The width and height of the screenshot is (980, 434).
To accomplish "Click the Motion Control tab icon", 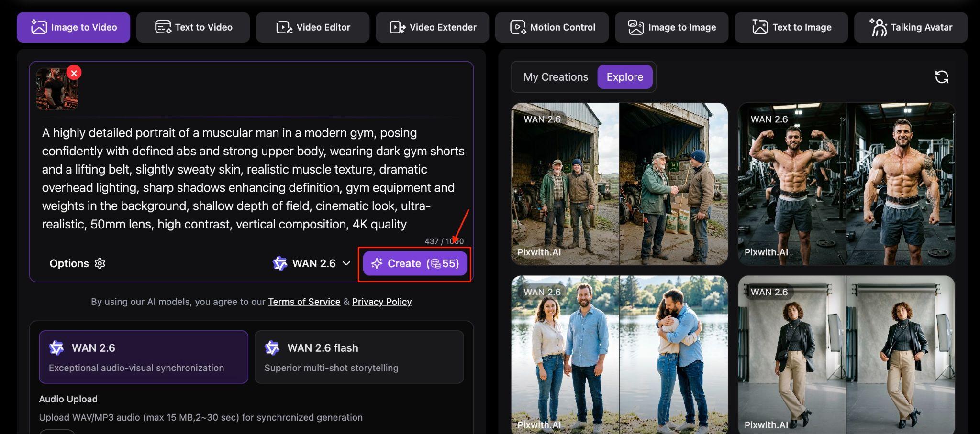I will [518, 27].
